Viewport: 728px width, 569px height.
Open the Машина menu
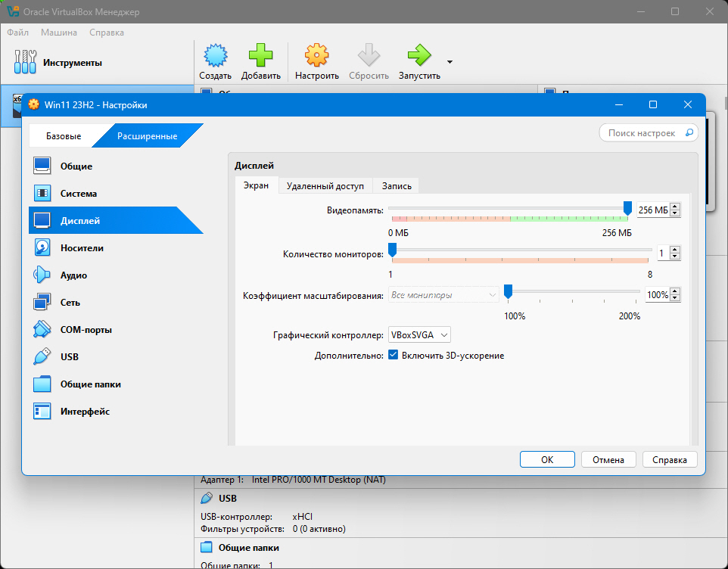point(59,33)
